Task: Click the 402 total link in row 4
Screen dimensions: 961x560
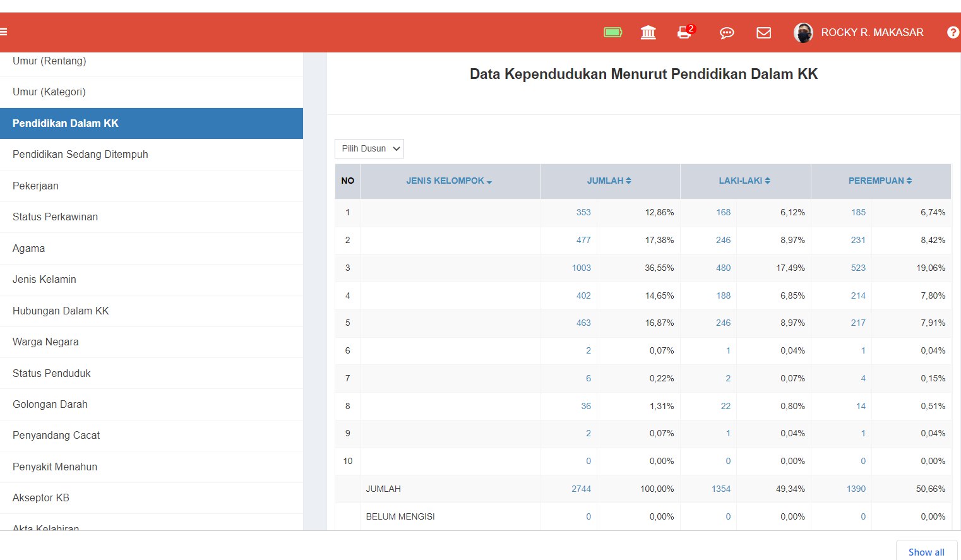Action: click(583, 295)
